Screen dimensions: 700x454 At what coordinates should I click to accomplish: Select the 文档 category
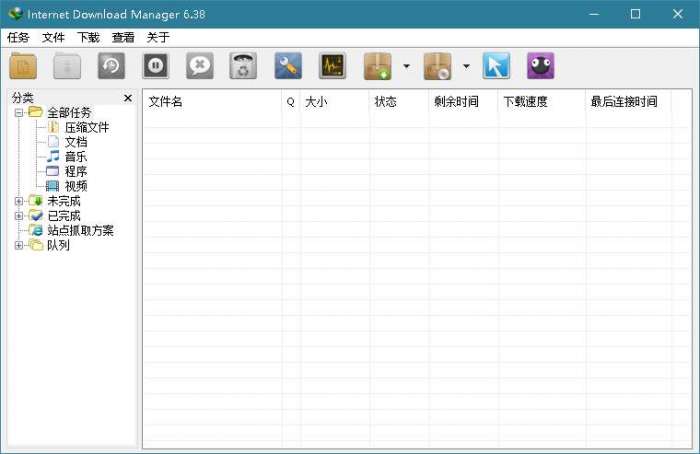click(x=76, y=142)
